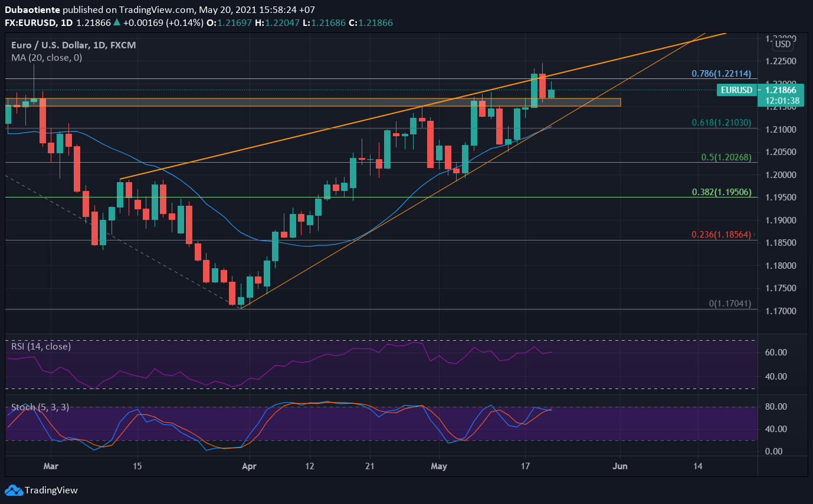Click the L:1.21686 low value in header
813x504 pixels.
(323, 22)
